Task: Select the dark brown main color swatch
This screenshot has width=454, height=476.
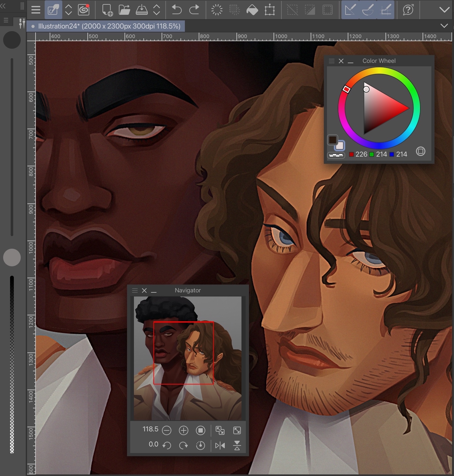Action: tap(333, 140)
